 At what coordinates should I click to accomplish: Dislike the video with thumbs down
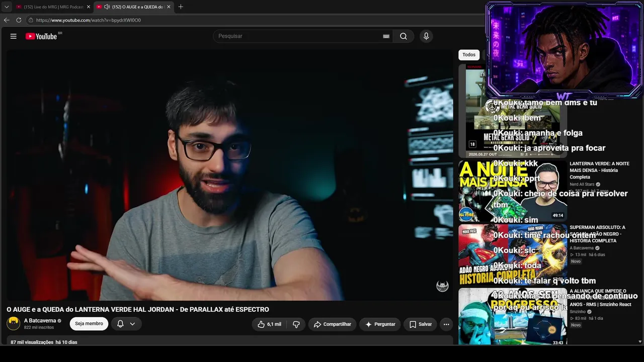296,324
